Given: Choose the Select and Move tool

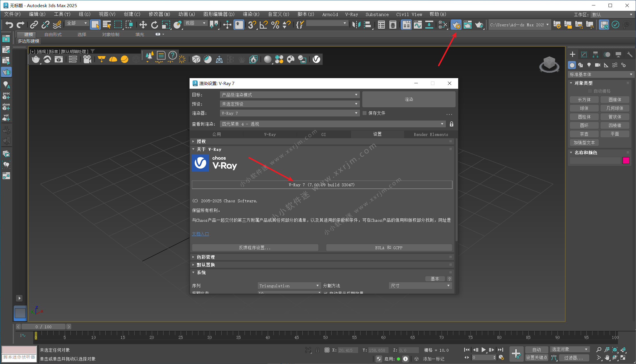Looking at the screenshot, I should point(143,25).
